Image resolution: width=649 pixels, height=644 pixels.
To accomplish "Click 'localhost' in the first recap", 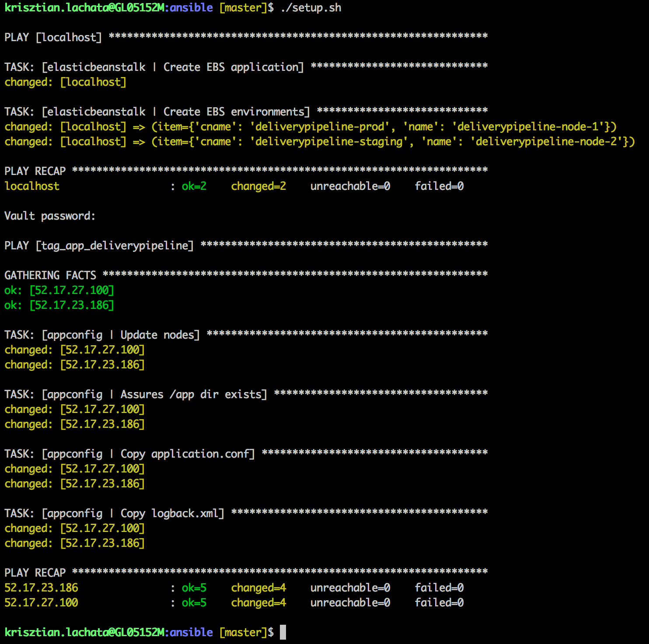I will tap(32, 186).
